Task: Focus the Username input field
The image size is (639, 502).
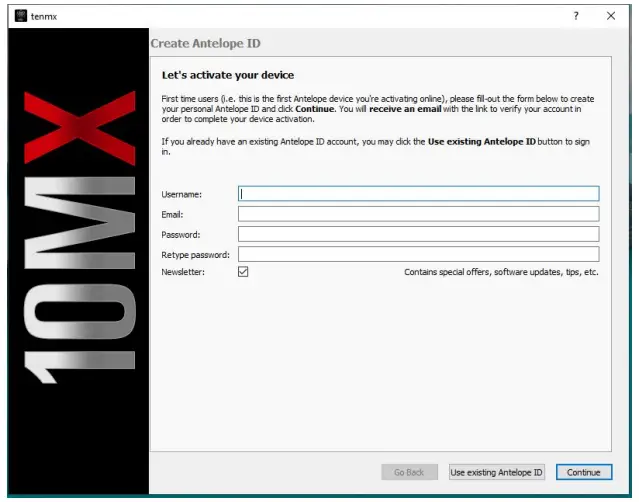Action: pos(419,194)
